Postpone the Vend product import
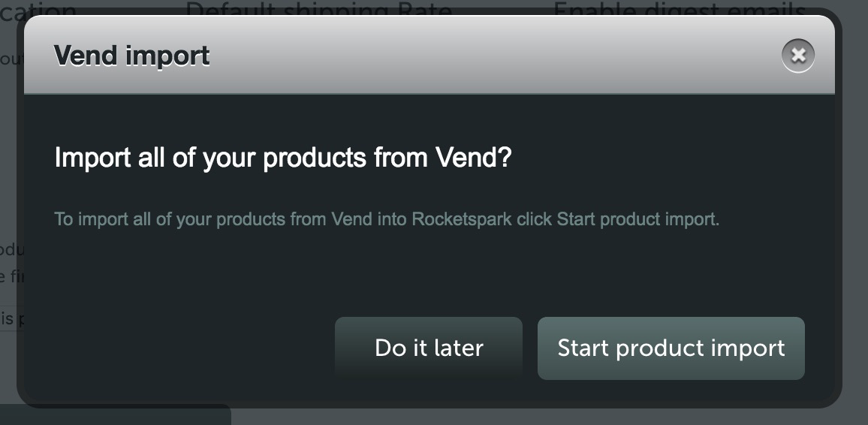Image resolution: width=868 pixels, height=425 pixels. click(x=429, y=348)
